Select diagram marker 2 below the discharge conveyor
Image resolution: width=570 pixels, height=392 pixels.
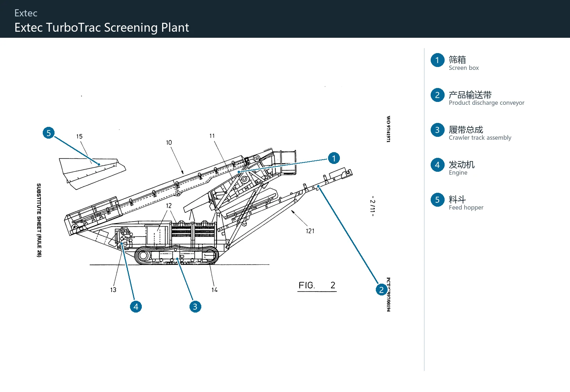(x=382, y=289)
